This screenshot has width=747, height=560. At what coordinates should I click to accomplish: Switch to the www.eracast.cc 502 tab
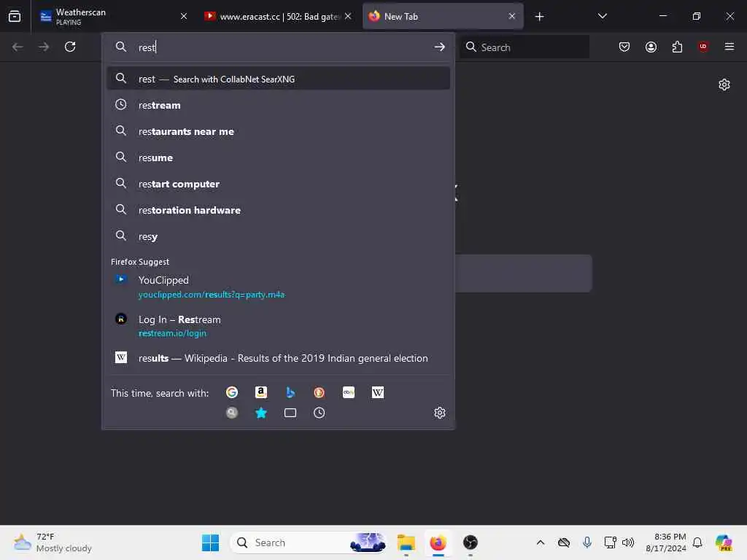pos(278,17)
